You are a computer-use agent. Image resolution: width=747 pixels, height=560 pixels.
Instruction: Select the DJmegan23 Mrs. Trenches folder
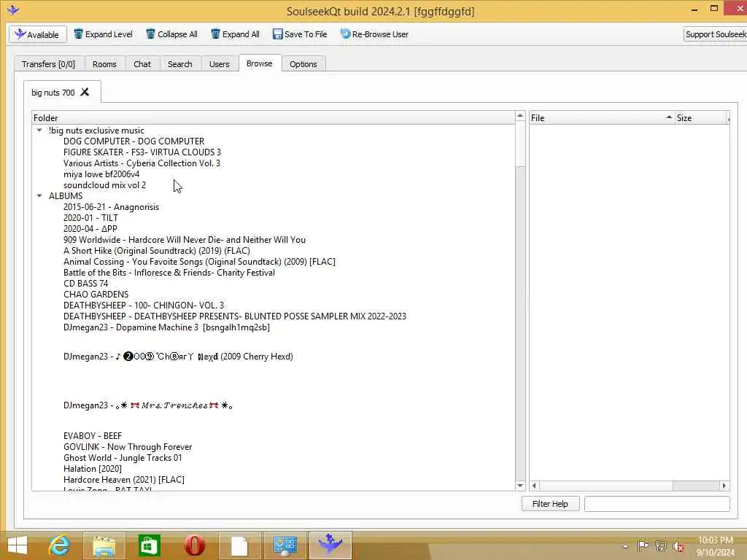(x=147, y=405)
